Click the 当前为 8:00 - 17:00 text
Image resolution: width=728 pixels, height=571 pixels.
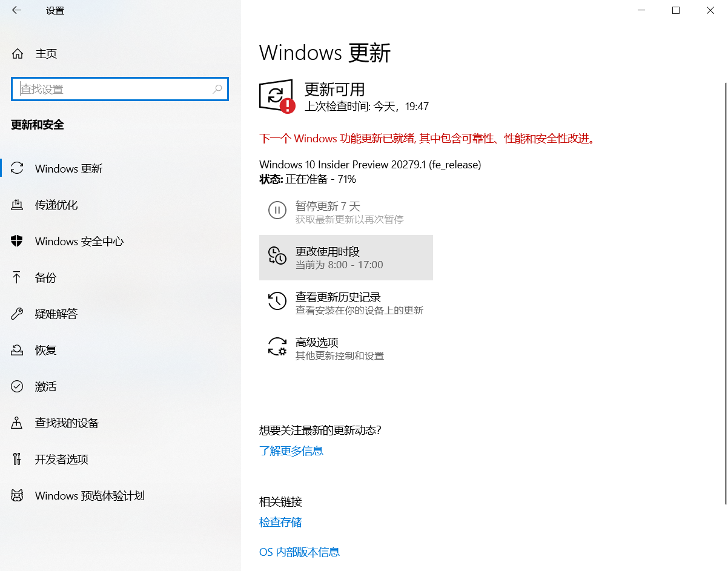click(339, 265)
